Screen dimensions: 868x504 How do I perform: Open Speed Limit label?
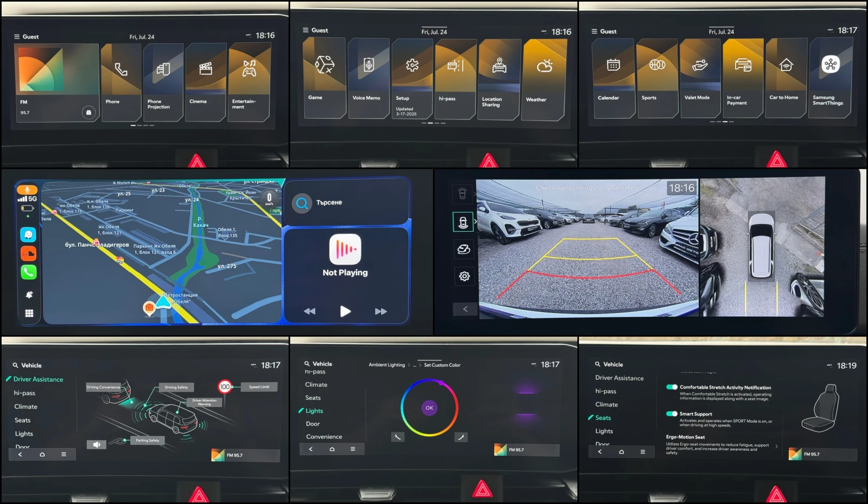[259, 387]
